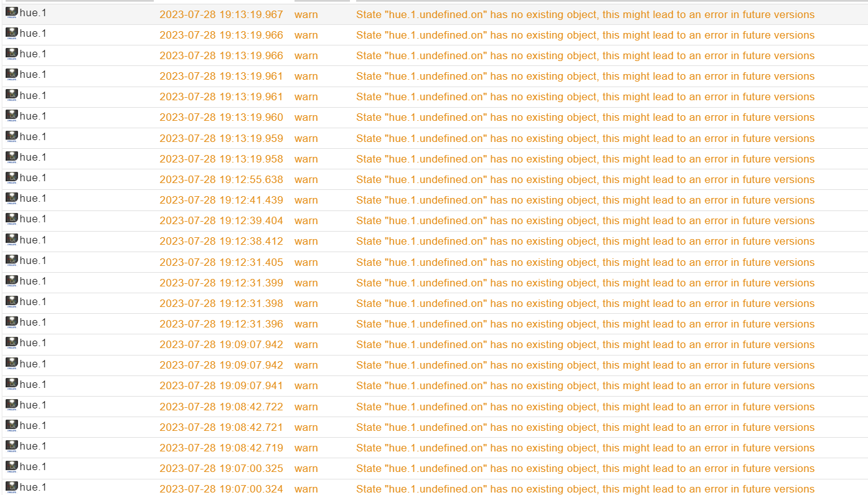The height and width of the screenshot is (495, 868).
Task: Select the warning message in the 19:12:31.398 row
Action: click(x=585, y=303)
